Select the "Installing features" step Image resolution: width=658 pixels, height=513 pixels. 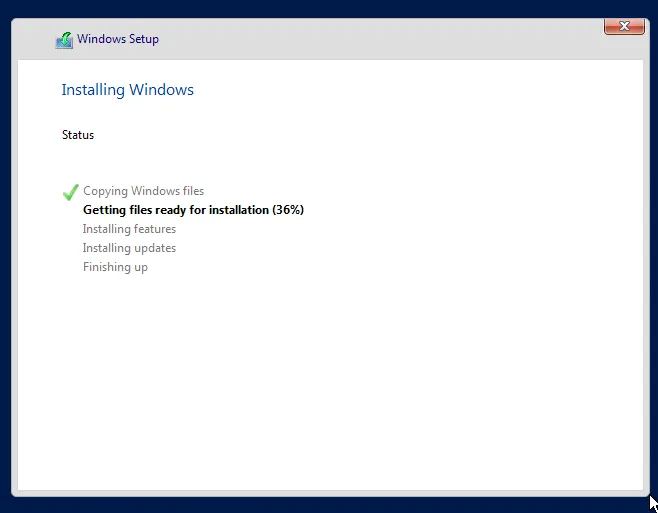pos(129,229)
